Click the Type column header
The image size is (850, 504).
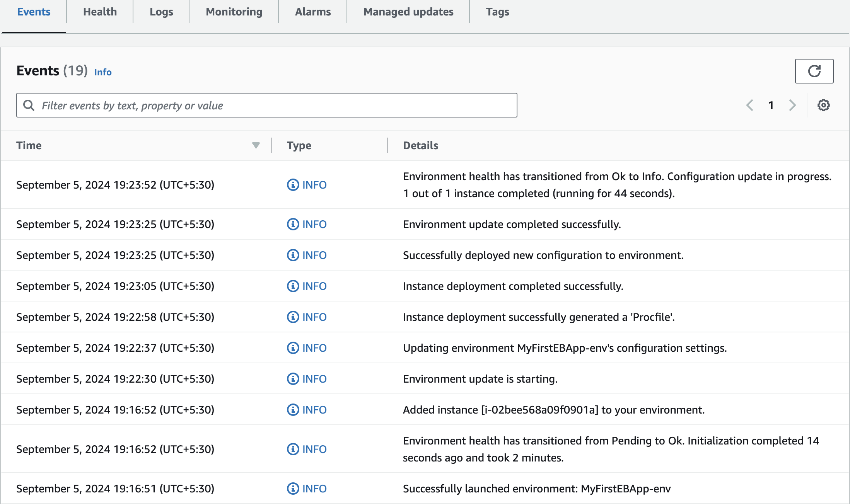299,145
